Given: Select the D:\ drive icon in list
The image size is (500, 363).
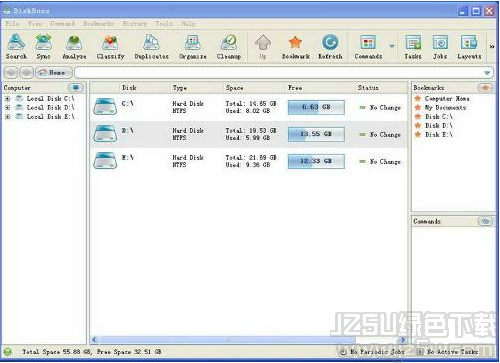Looking at the screenshot, I should (x=105, y=134).
